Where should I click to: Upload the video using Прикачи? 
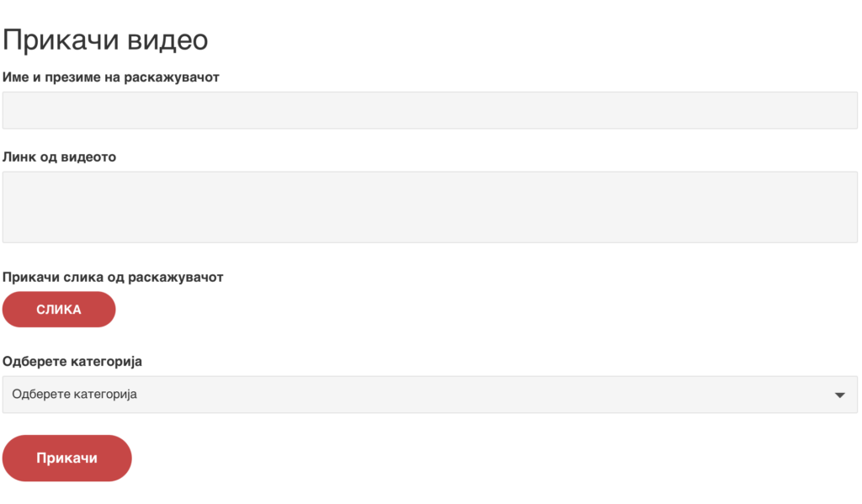point(67,458)
